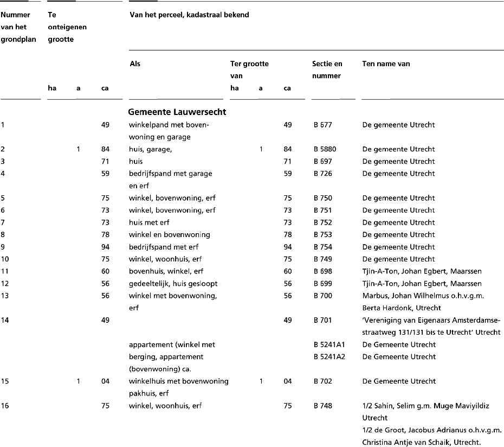Select cell 'B 748'
This screenshot has width=504, height=447.
point(322,406)
